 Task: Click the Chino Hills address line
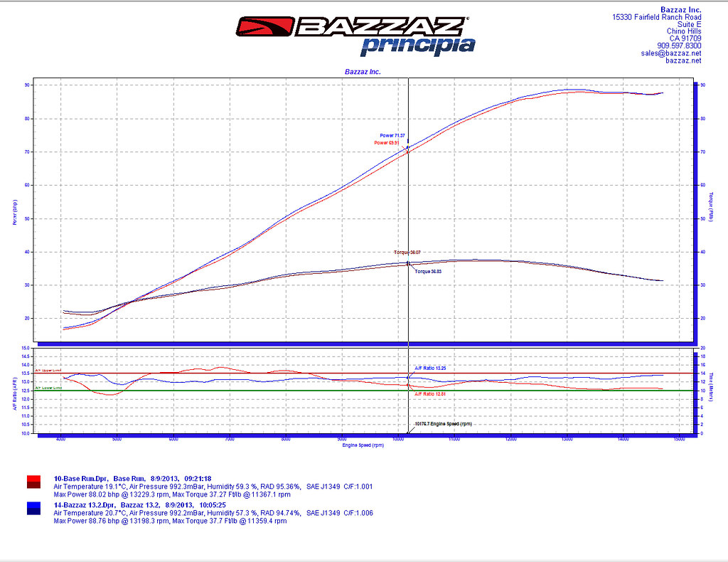point(685,31)
